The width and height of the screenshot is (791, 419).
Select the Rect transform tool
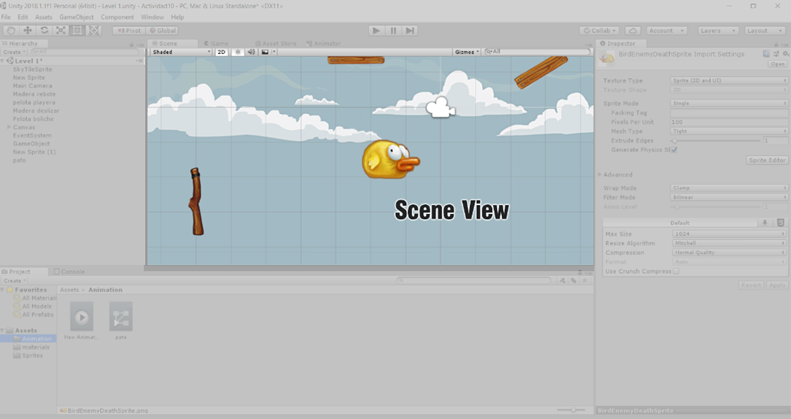[77, 30]
